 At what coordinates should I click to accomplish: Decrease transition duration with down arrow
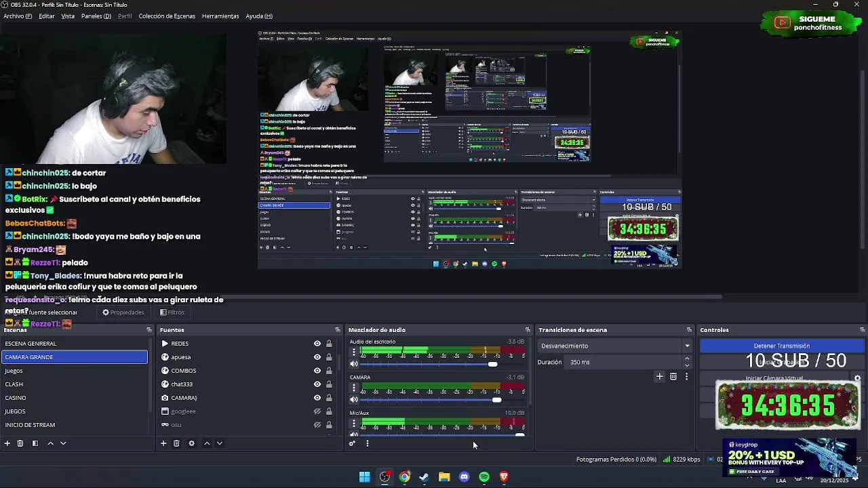click(x=687, y=365)
